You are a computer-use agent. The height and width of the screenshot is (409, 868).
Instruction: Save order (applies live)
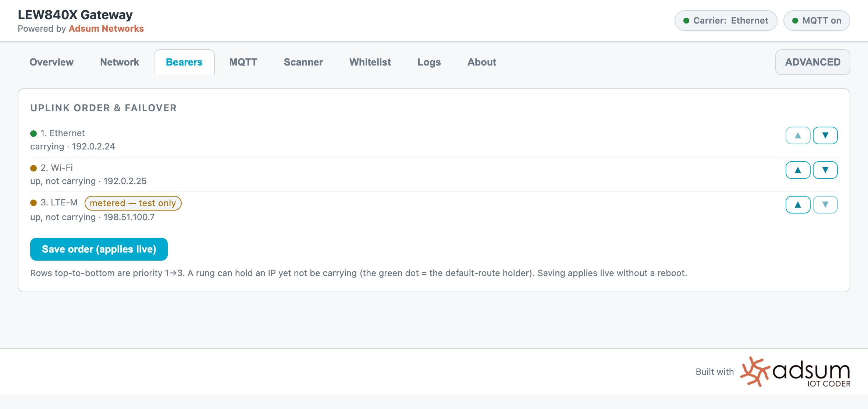[99, 249]
